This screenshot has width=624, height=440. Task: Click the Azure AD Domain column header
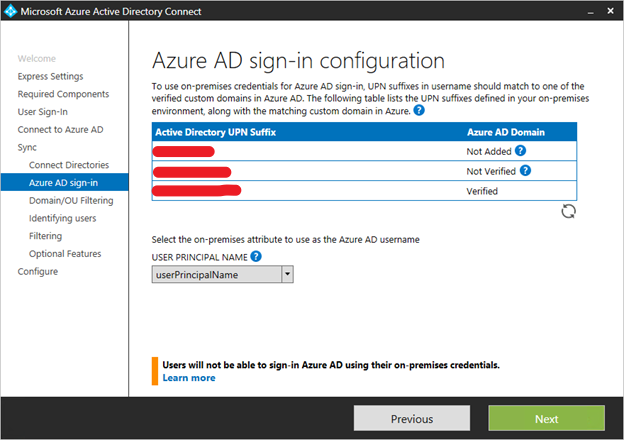[x=506, y=132]
